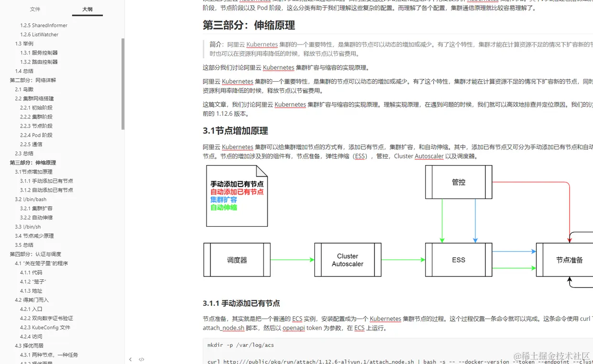The height and width of the screenshot is (364, 593).
Task: Open outline item 4.3 择优而居
Action: 29,345
